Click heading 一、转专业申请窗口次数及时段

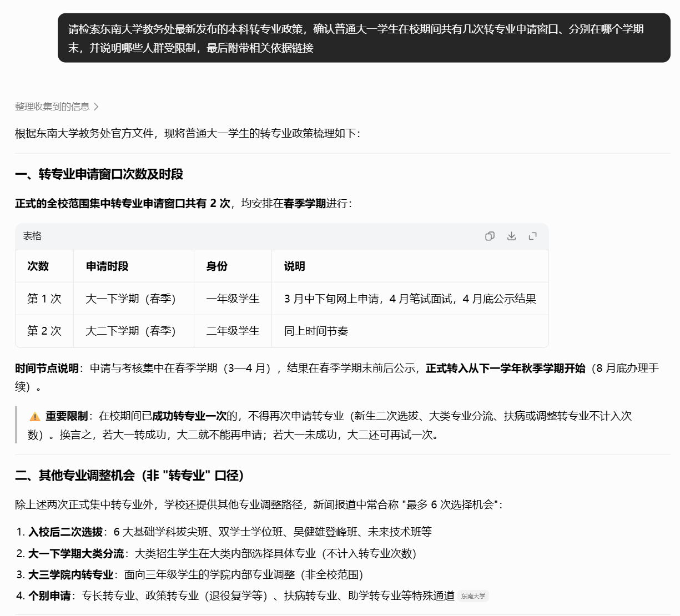(99, 174)
